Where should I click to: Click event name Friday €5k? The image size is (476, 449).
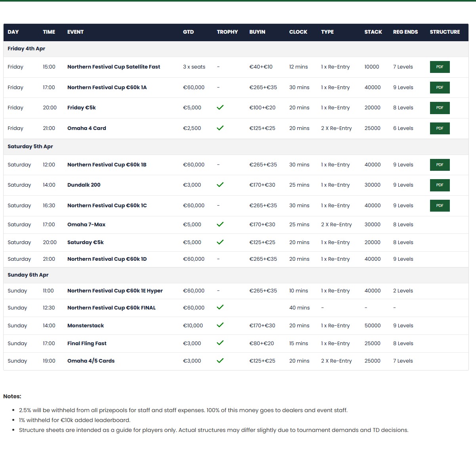click(82, 108)
